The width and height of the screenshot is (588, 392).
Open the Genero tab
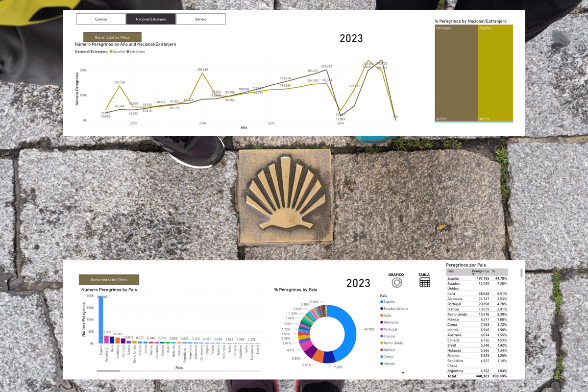(x=201, y=19)
